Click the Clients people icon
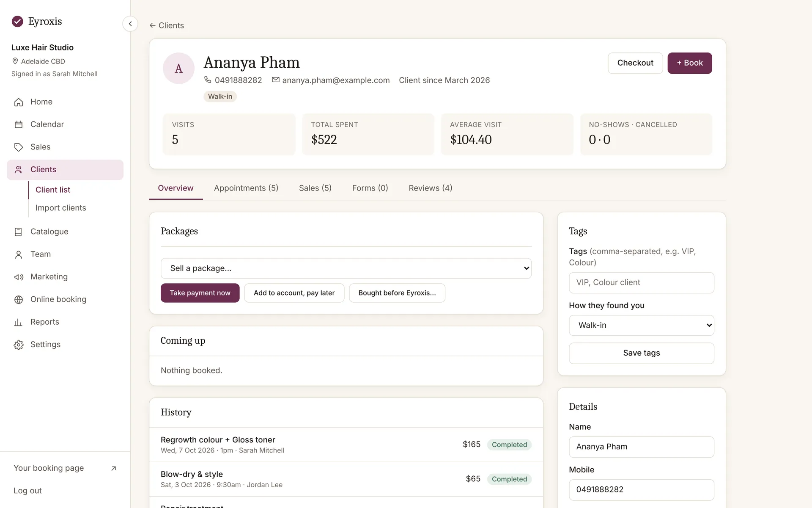812x508 pixels. click(x=19, y=170)
